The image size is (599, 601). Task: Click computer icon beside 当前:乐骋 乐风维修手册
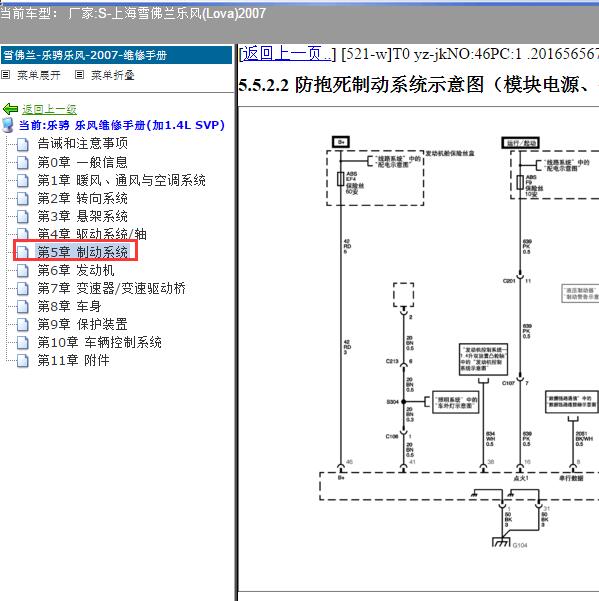(7, 125)
